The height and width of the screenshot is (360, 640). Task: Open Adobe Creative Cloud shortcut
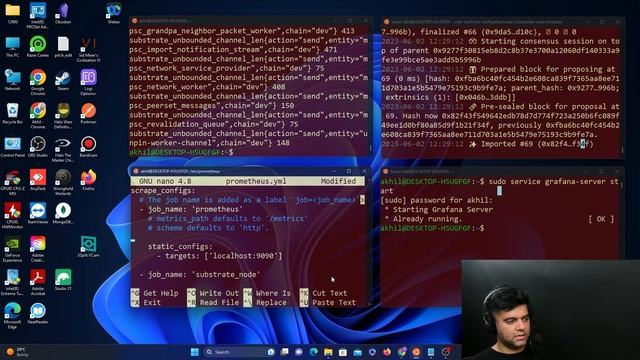[x=38, y=249]
